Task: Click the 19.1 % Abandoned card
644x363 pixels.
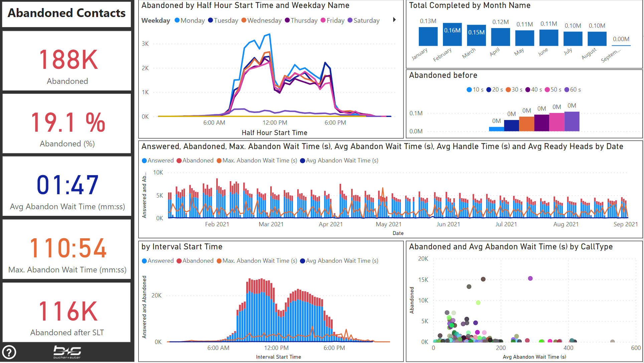Action: coord(67,123)
